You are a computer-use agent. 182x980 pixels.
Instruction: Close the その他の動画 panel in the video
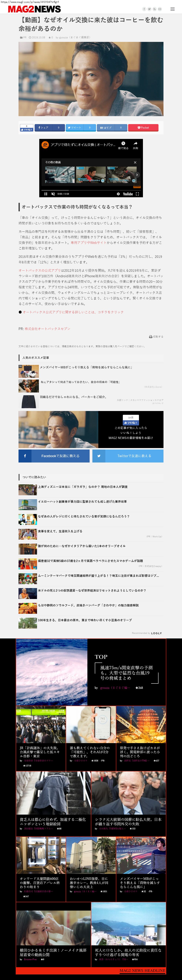(x=135, y=162)
